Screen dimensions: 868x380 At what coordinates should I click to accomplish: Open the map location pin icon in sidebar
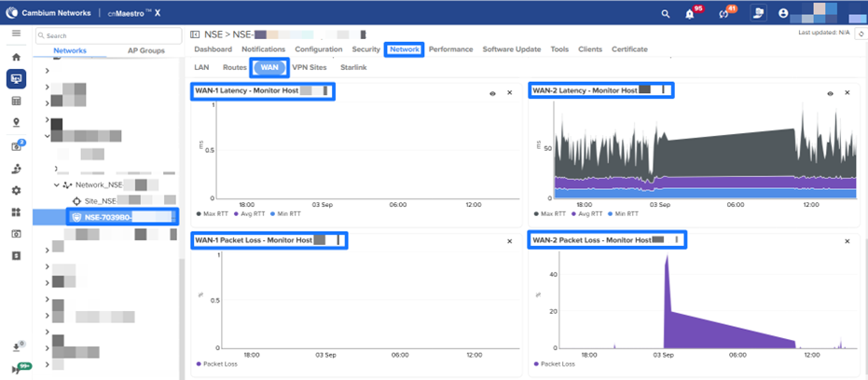click(16, 122)
